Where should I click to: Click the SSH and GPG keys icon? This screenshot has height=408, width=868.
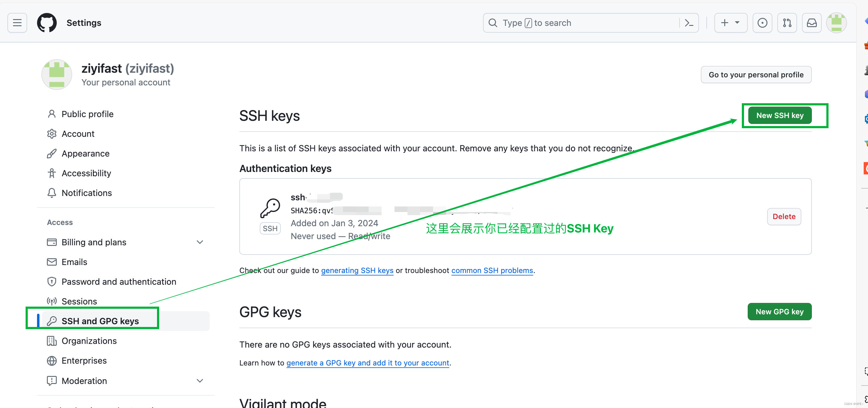(52, 321)
